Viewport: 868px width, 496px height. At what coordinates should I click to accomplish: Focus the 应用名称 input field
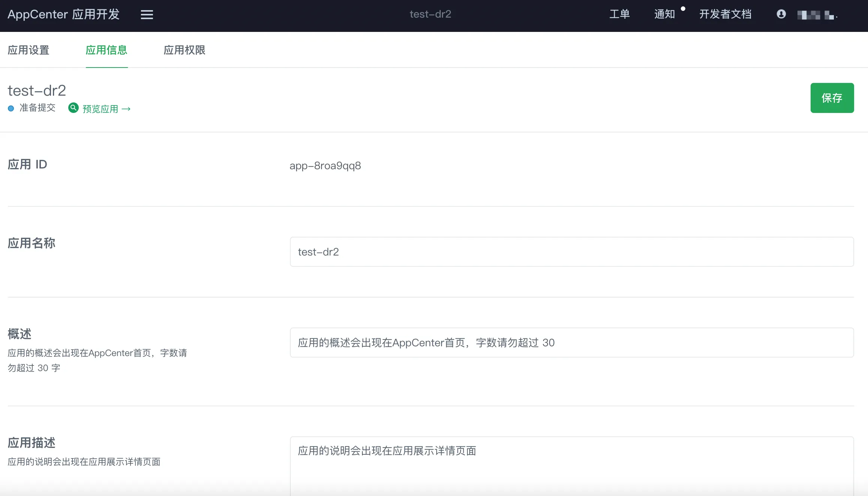[x=572, y=252]
